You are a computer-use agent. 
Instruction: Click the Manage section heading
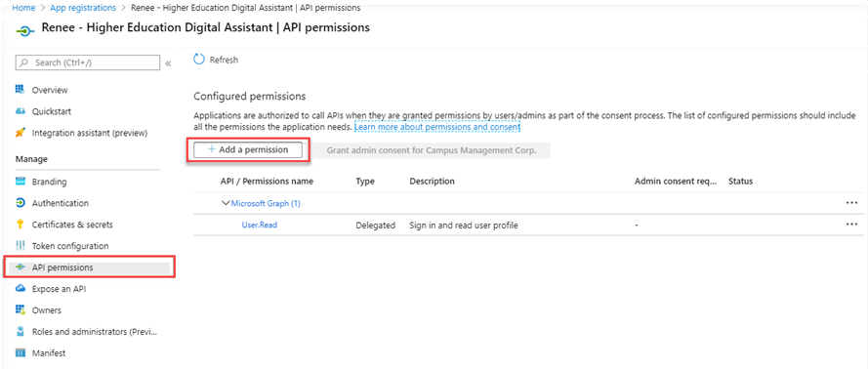(31, 159)
